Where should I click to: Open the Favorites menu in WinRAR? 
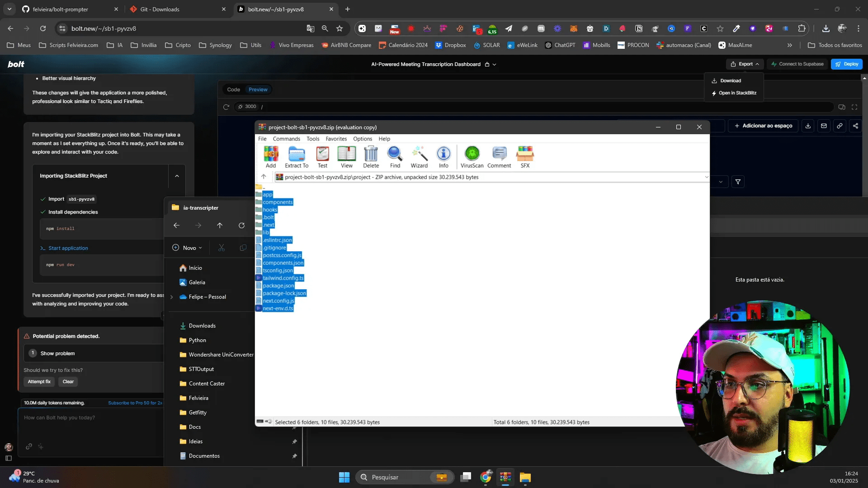click(336, 139)
